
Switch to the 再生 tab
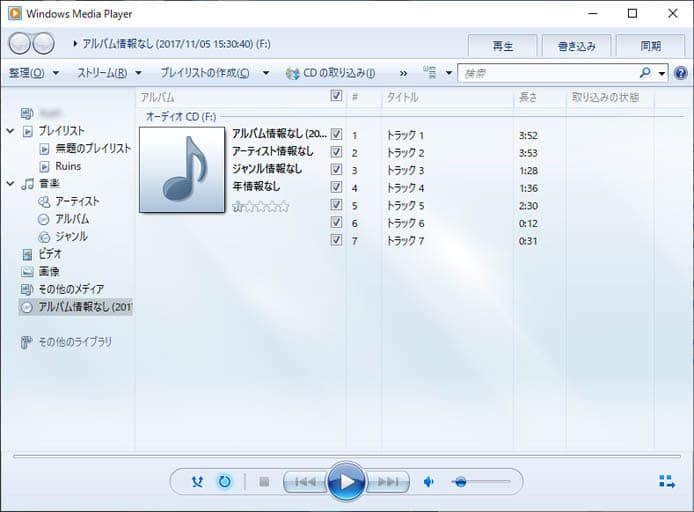click(x=503, y=46)
